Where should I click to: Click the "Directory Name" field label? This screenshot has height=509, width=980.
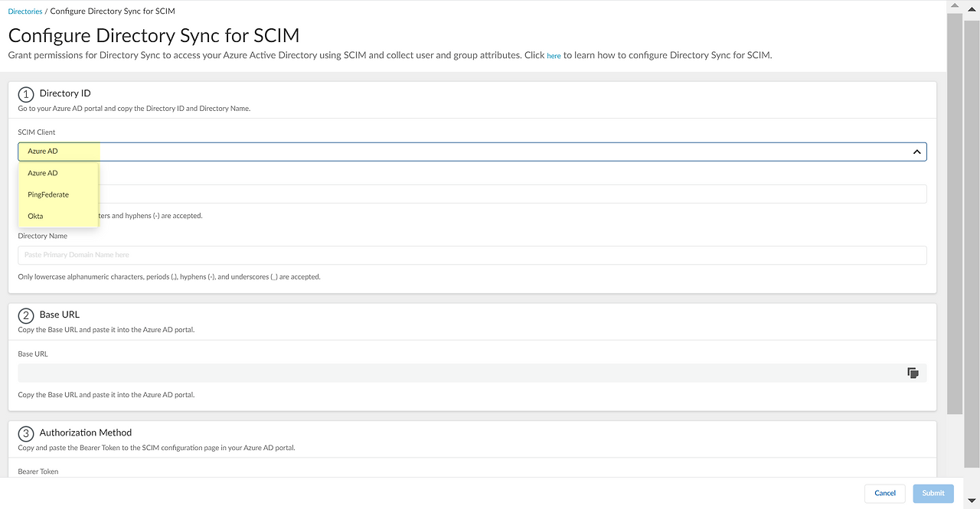pyautogui.click(x=43, y=236)
